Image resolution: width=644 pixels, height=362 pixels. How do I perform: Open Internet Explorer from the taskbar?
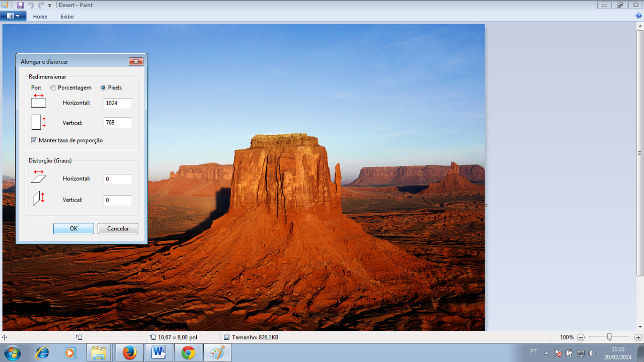click(x=43, y=353)
